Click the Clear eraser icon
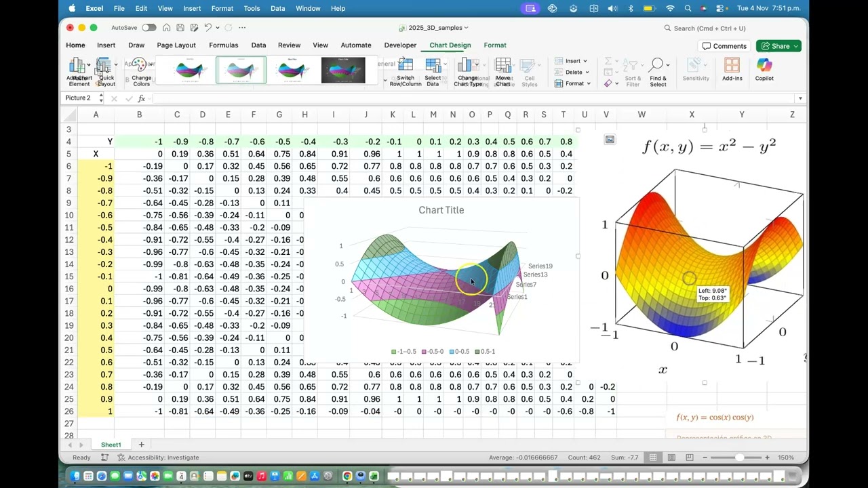 pyautogui.click(x=608, y=83)
